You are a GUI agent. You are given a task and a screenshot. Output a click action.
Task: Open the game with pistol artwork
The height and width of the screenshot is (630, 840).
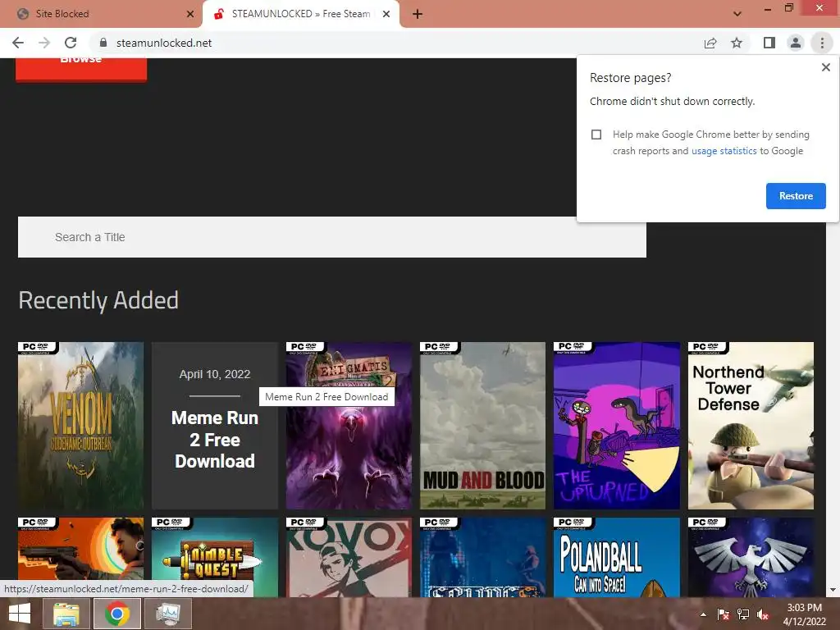tap(80, 549)
